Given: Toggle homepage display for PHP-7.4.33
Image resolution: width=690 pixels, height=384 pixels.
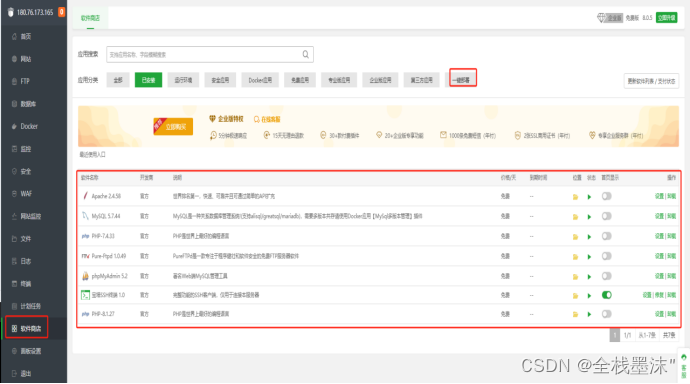Looking at the screenshot, I should (606, 236).
